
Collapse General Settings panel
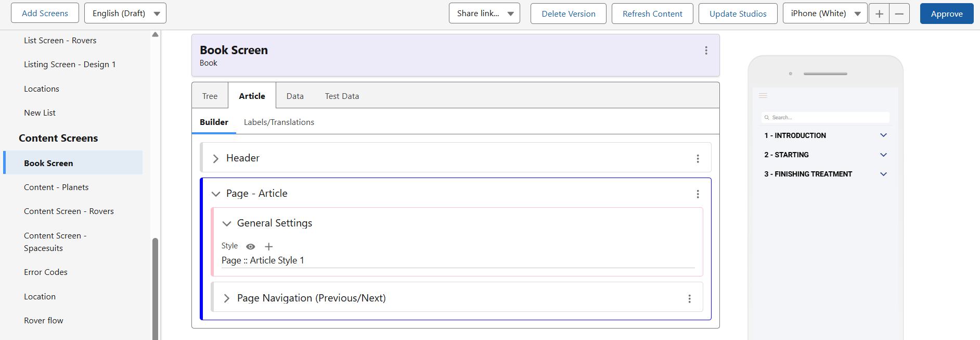[226, 223]
